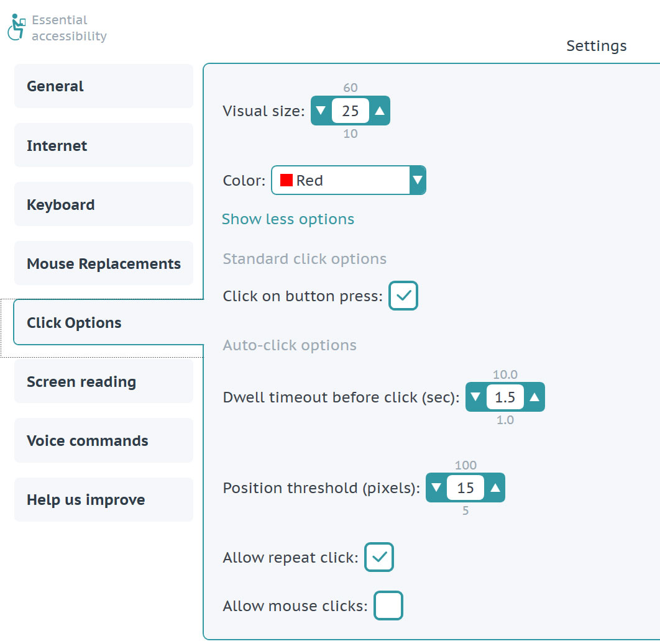
Task: Open the Voice commands section
Action: tap(104, 440)
